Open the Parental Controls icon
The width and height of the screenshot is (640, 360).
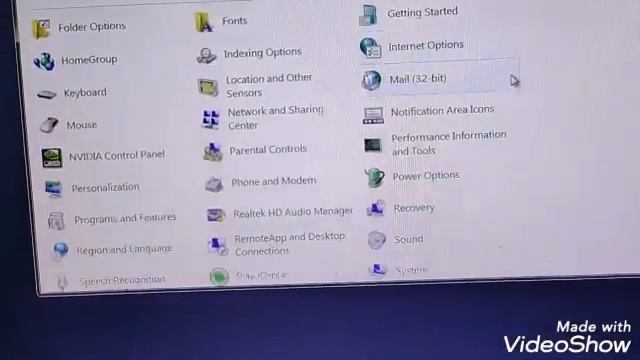pos(213,151)
